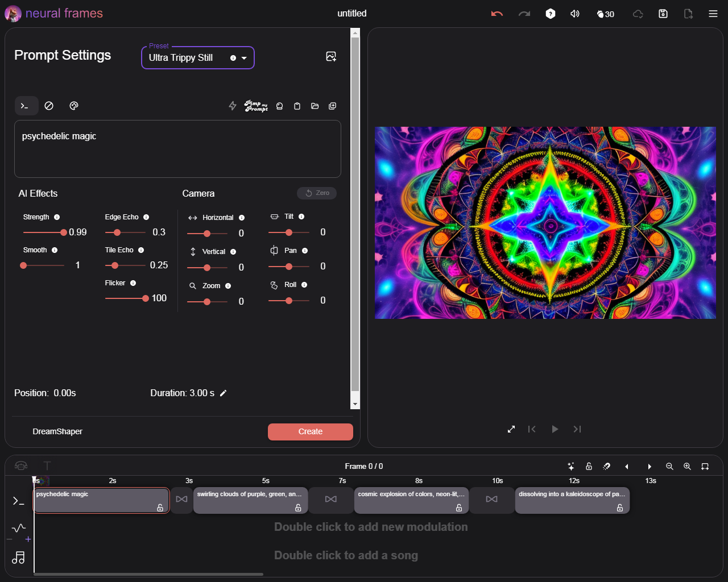Show the info tooltip next to Tile Echo

pyautogui.click(x=141, y=250)
